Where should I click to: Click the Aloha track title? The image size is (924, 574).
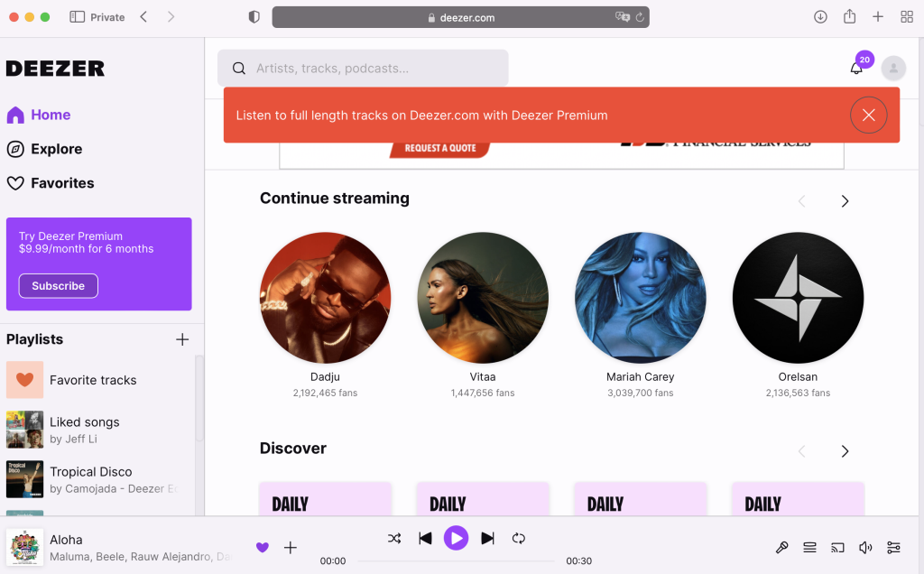(x=66, y=540)
